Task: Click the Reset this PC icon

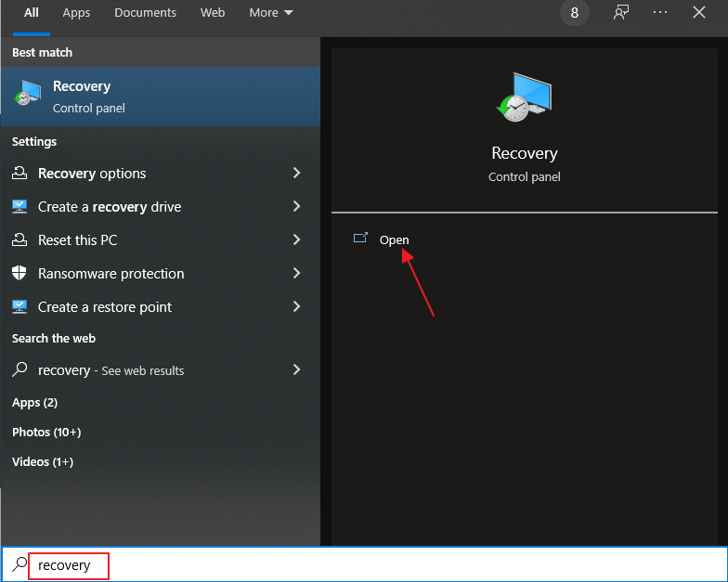Action: (19, 239)
